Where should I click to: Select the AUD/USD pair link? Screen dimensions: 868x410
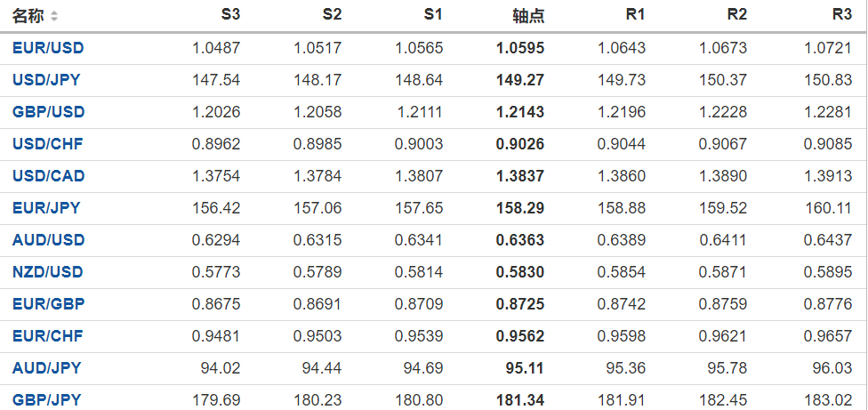pos(48,240)
